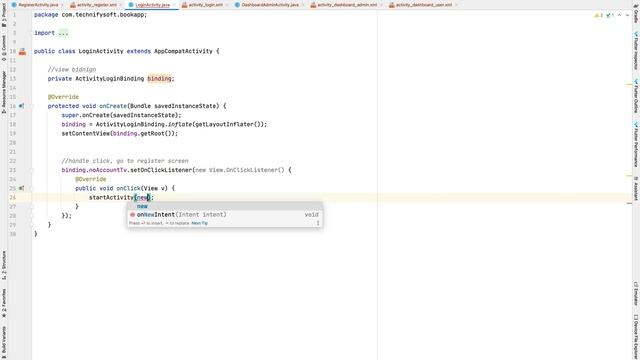The width and height of the screenshot is (640, 360).
Task: Open the activity_dashboard_admin.xml tab
Action: point(347,5)
